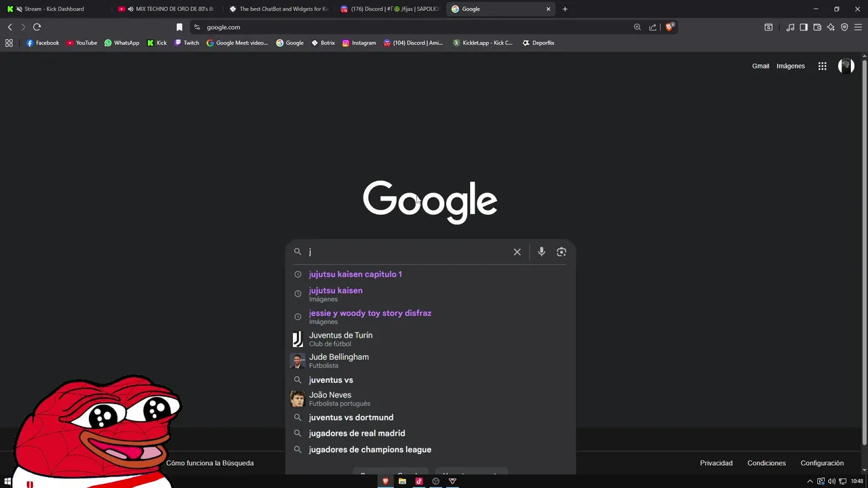
Task: Click the share page icon
Action: coord(652,27)
